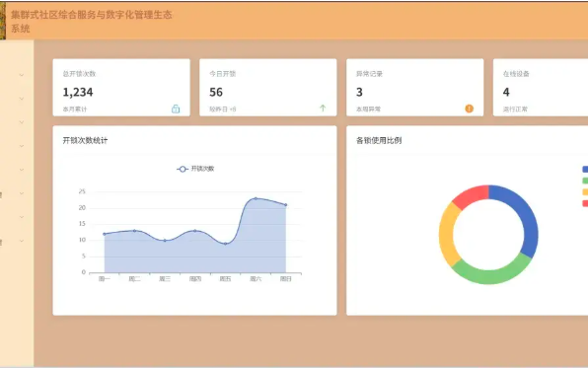Viewport: 588px width, 368px height.
Task: Click the 周日 data point on the line chart
Action: [x=286, y=205]
